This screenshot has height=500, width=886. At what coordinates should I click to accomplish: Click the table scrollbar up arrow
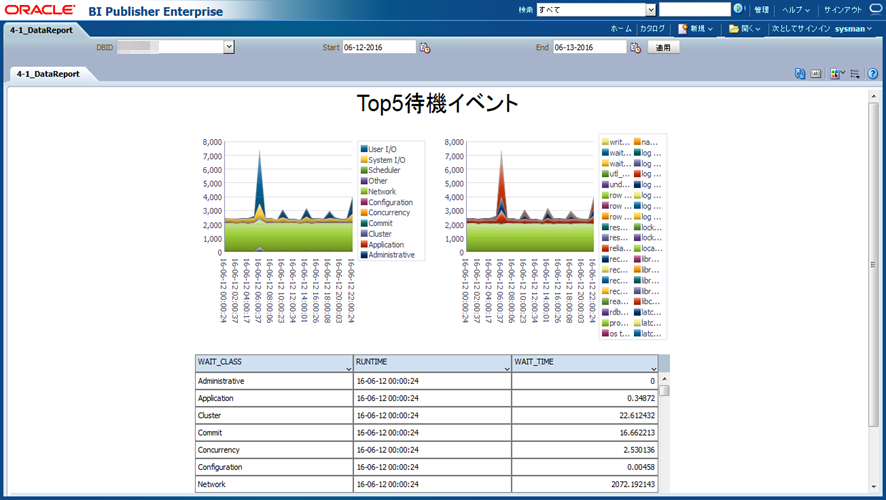(664, 379)
